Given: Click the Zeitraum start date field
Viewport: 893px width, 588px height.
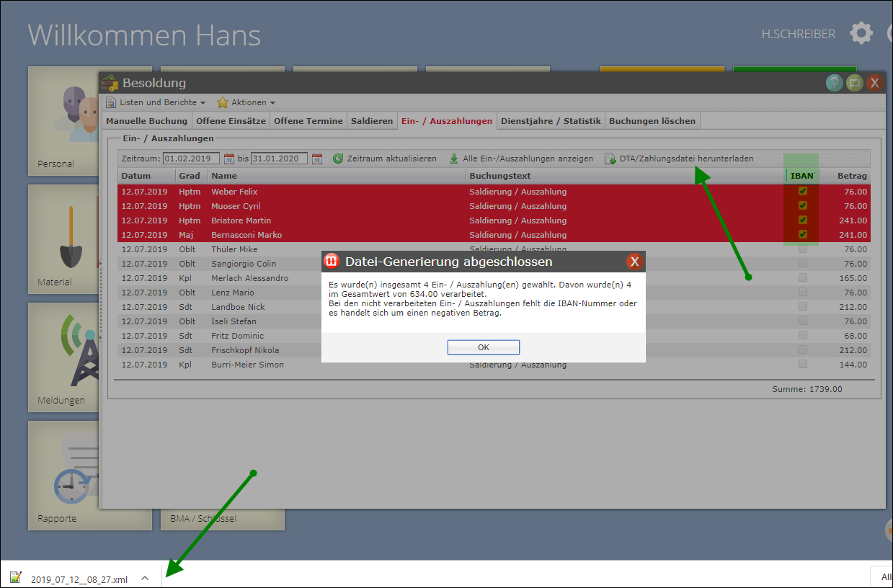Looking at the screenshot, I should point(191,159).
